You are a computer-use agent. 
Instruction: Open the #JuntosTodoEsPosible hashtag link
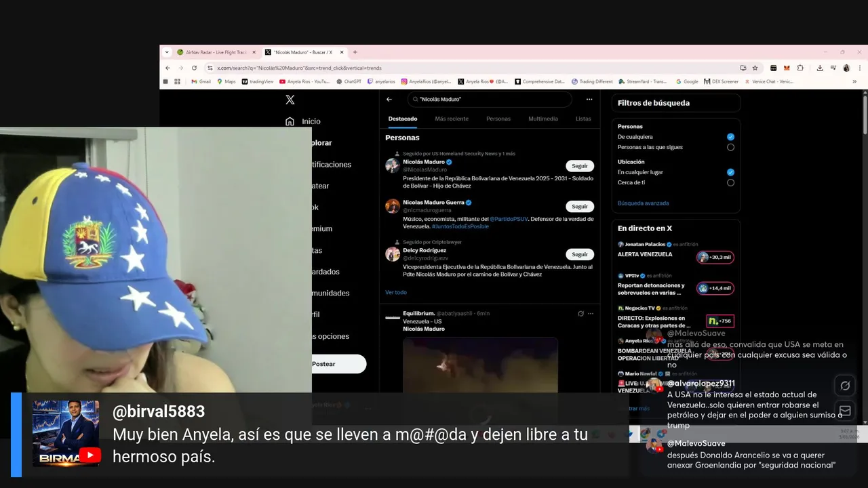tap(460, 226)
